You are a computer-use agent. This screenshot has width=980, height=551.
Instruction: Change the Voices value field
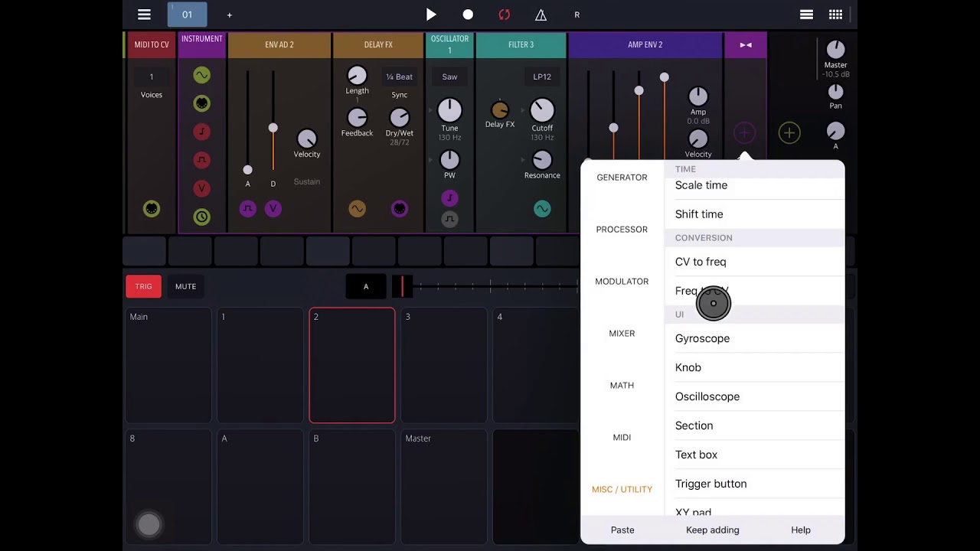tap(152, 77)
